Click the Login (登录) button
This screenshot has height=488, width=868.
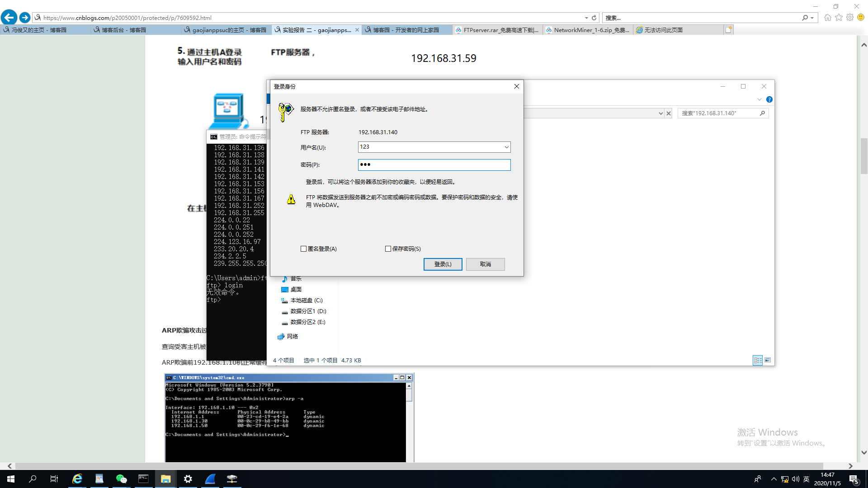[443, 264]
